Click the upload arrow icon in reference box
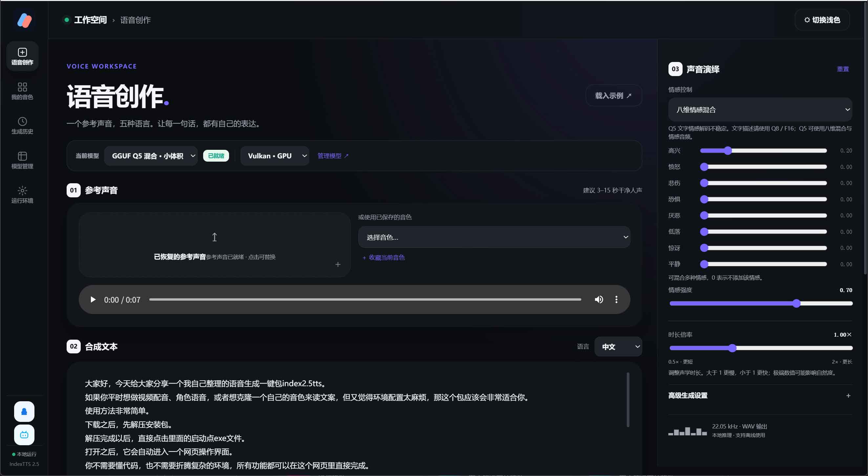 (x=214, y=237)
